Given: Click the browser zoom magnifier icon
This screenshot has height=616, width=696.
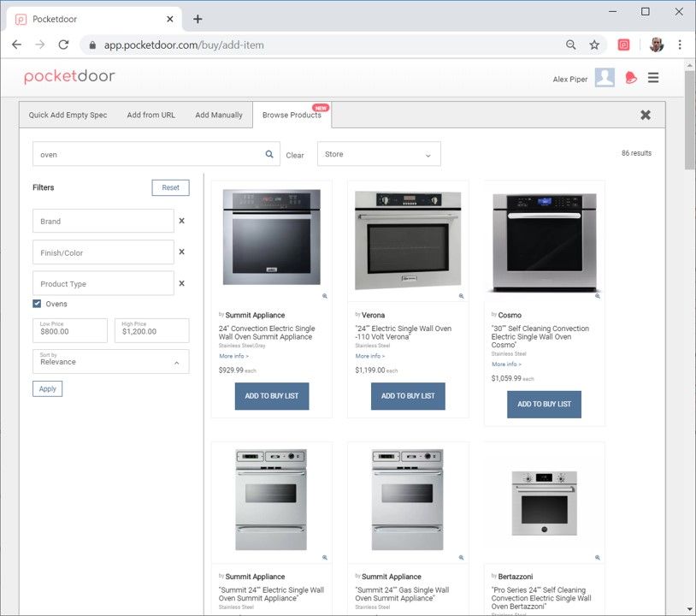Looking at the screenshot, I should click(x=571, y=44).
